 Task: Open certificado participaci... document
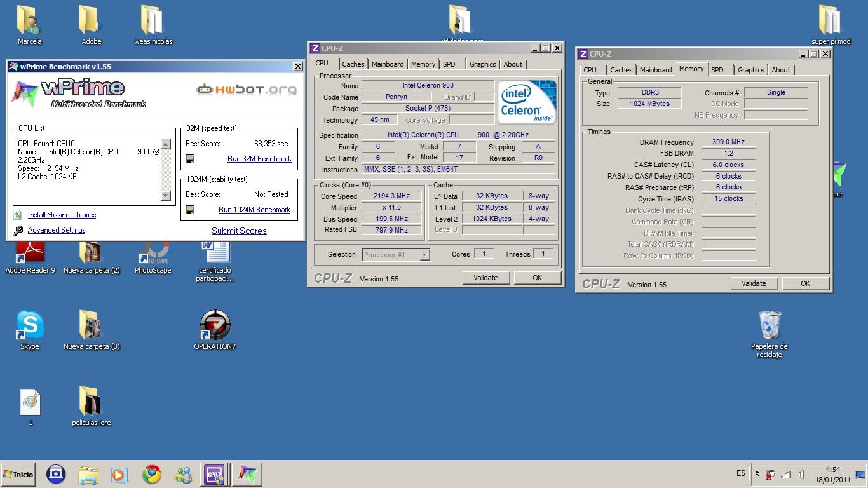[x=215, y=251]
